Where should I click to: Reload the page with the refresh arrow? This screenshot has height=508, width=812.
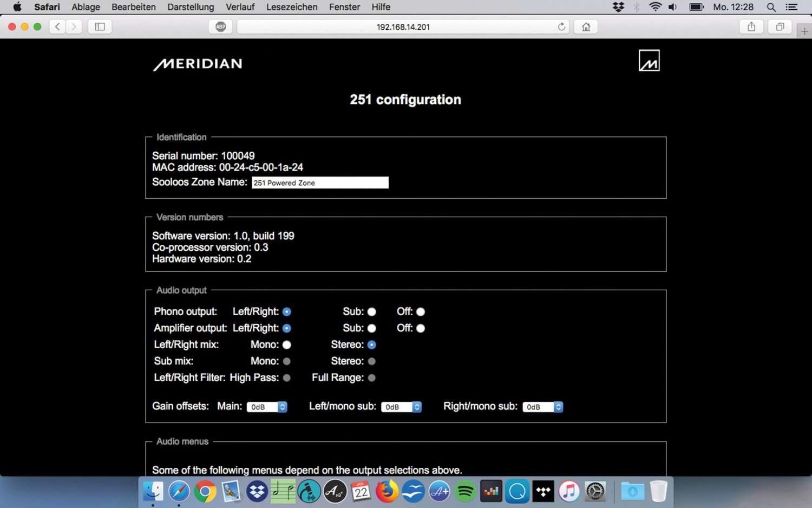[561, 27]
